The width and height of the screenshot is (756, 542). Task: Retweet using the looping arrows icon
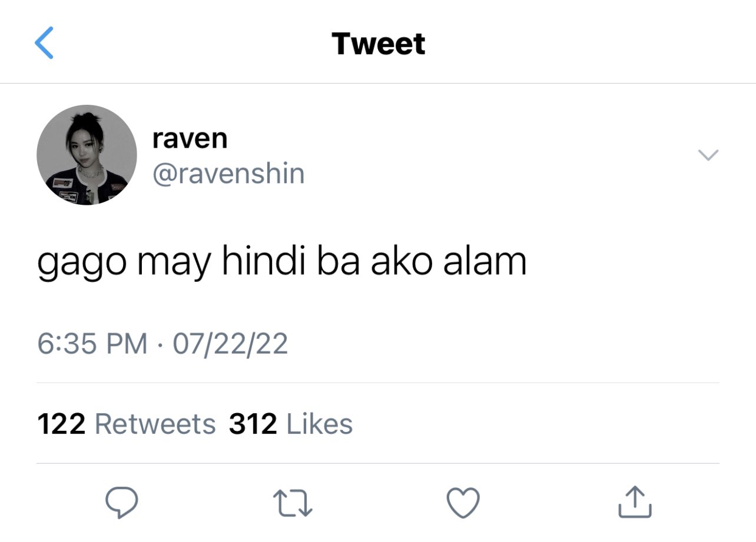[x=293, y=503]
